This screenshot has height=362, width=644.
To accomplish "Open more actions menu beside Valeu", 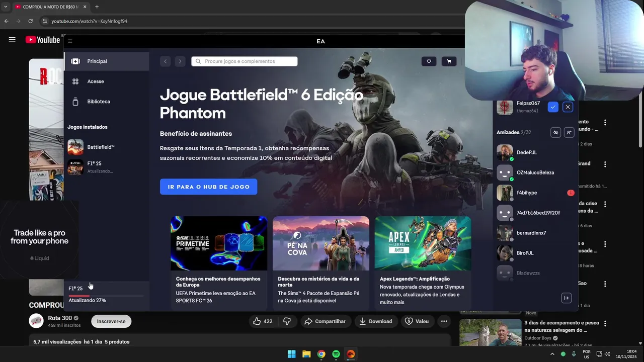I will click(444, 321).
